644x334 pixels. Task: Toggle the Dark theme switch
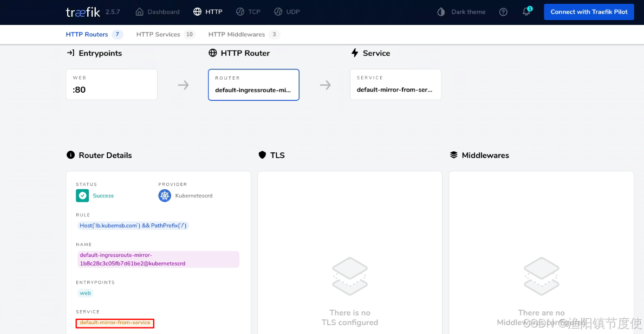(x=461, y=12)
